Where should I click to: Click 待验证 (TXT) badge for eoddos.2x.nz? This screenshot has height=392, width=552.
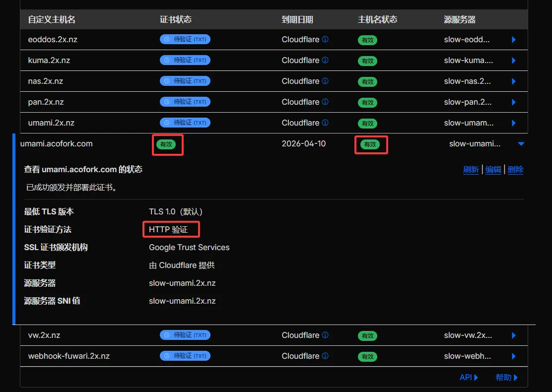(x=185, y=39)
